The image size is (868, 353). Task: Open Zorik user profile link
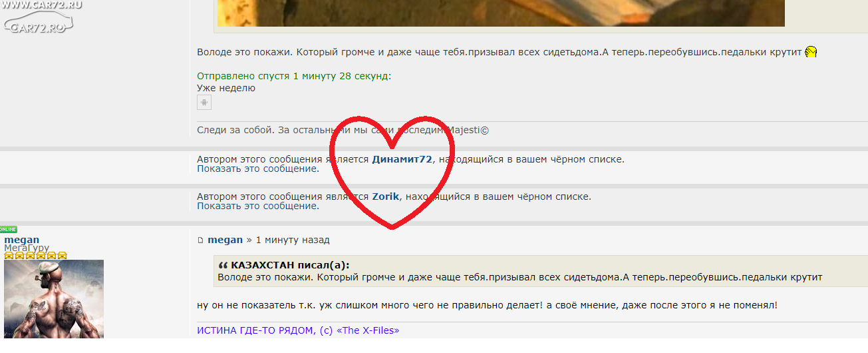coord(386,196)
